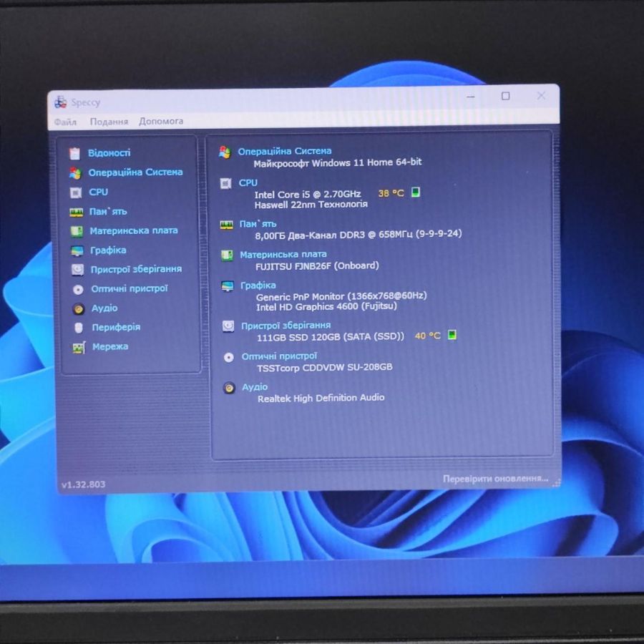This screenshot has width=644, height=644.
Task: Click Haswell 22nm Технологія text
Action: 311,205
